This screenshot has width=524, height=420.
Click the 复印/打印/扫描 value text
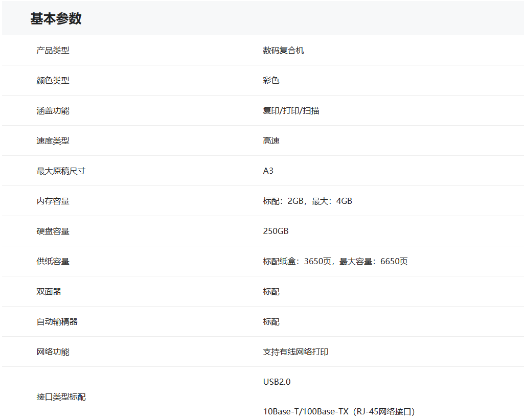point(291,110)
